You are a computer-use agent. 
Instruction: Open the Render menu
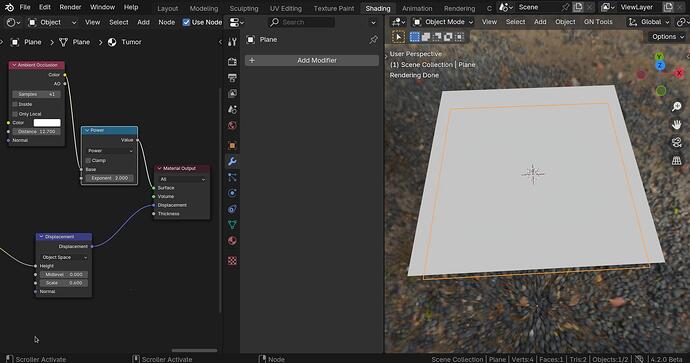tap(70, 7)
